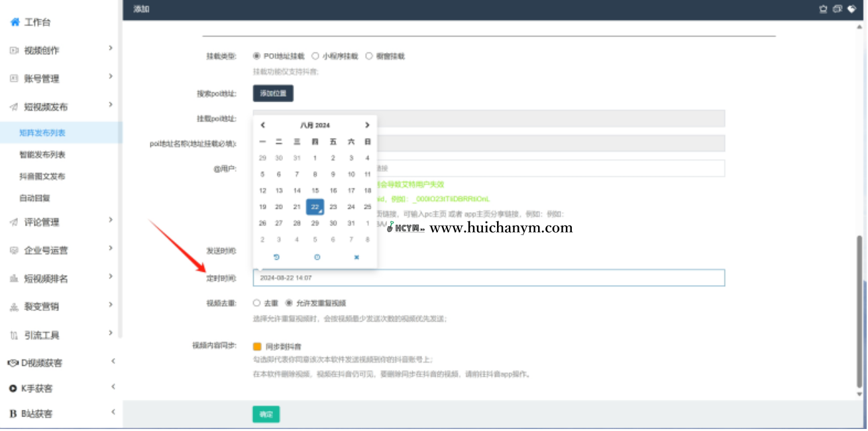Click the home icon beside 工作台
The image size is (868, 431).
point(15,22)
